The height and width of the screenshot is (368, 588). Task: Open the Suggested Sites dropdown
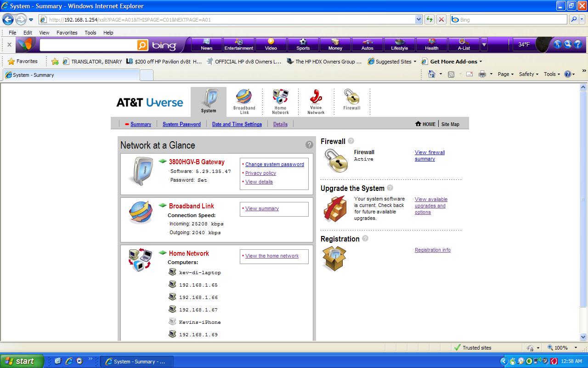[x=415, y=62]
